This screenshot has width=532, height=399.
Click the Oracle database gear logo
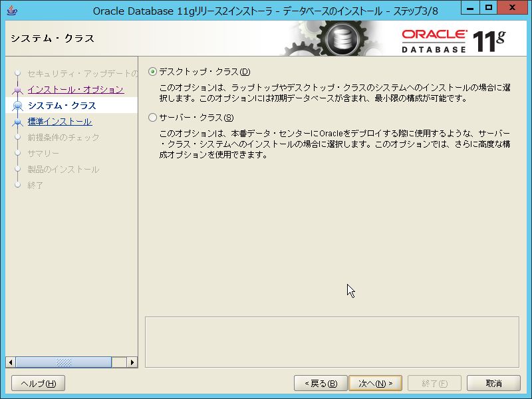342,39
